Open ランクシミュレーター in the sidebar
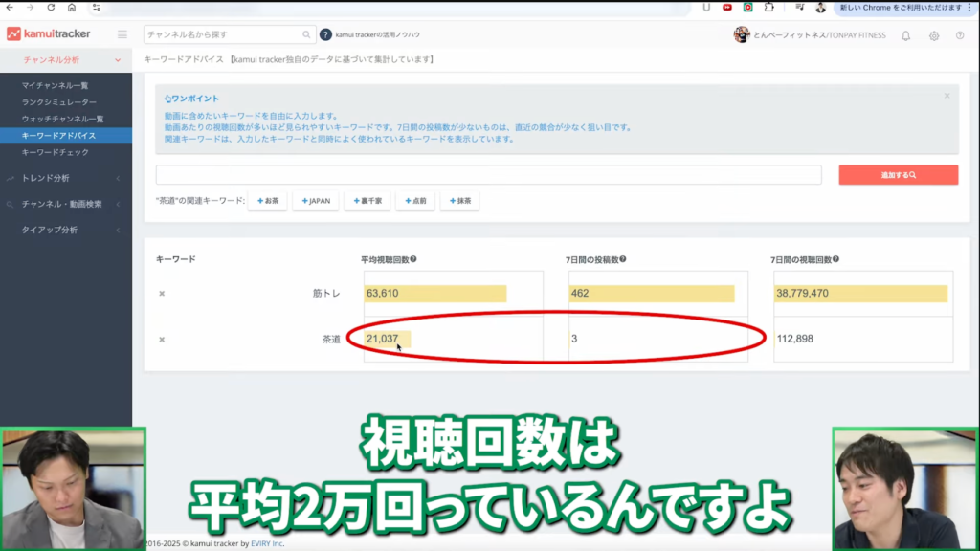The image size is (980, 551). (58, 102)
